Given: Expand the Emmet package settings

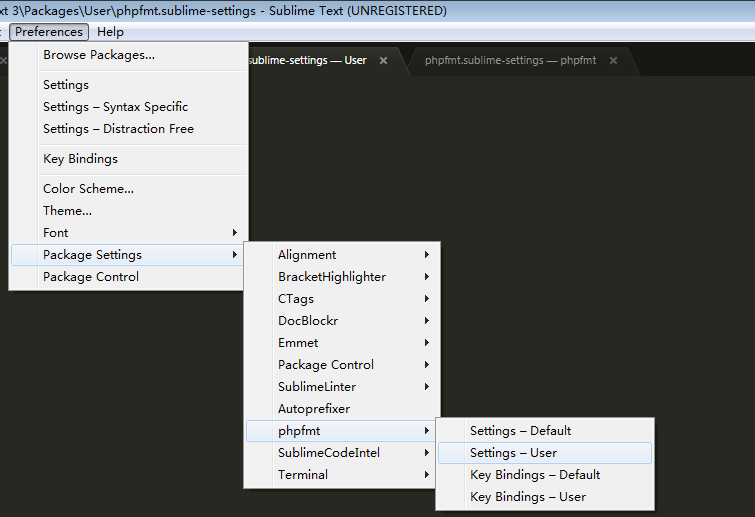Looking at the screenshot, I should (x=298, y=343).
